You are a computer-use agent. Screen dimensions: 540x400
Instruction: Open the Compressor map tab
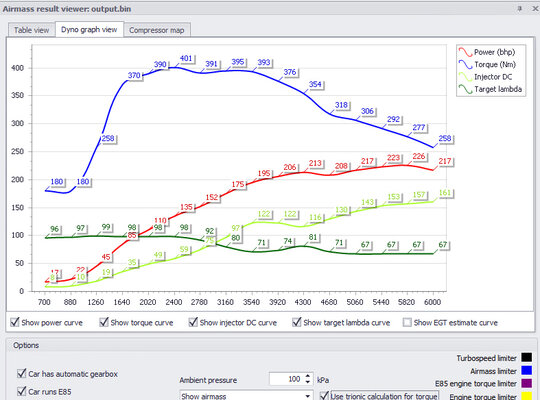pyautogui.click(x=157, y=30)
